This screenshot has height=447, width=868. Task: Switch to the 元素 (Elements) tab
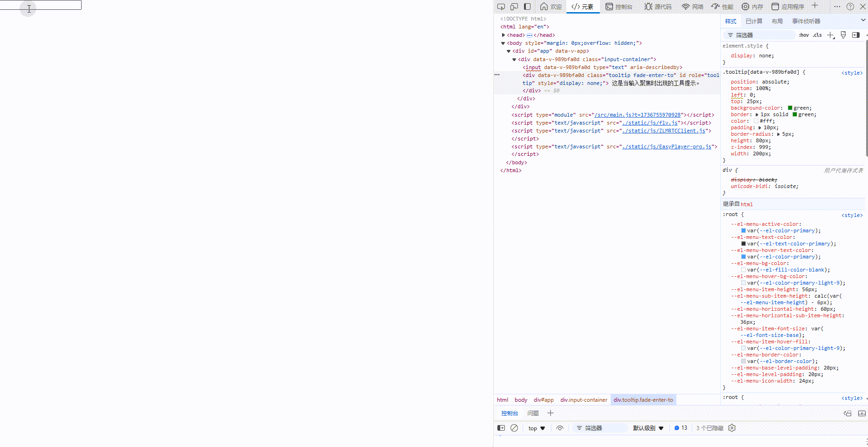coord(583,7)
